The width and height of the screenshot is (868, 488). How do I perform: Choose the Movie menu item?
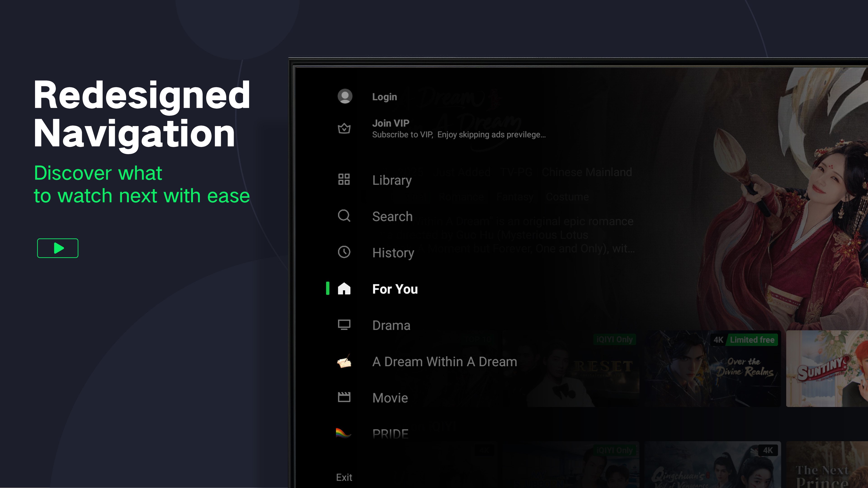390,398
